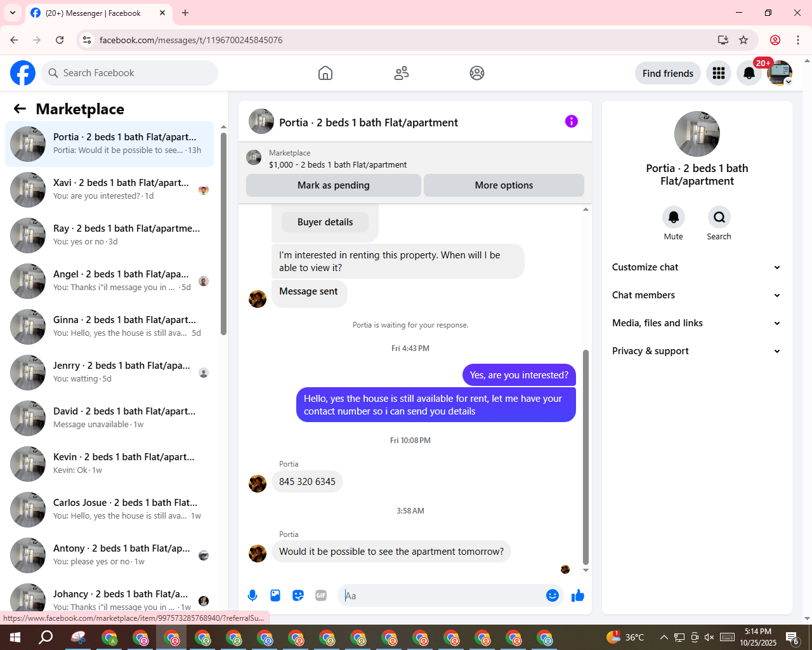The height and width of the screenshot is (650, 812).
Task: Expand the Privacy & support section
Action: point(697,351)
